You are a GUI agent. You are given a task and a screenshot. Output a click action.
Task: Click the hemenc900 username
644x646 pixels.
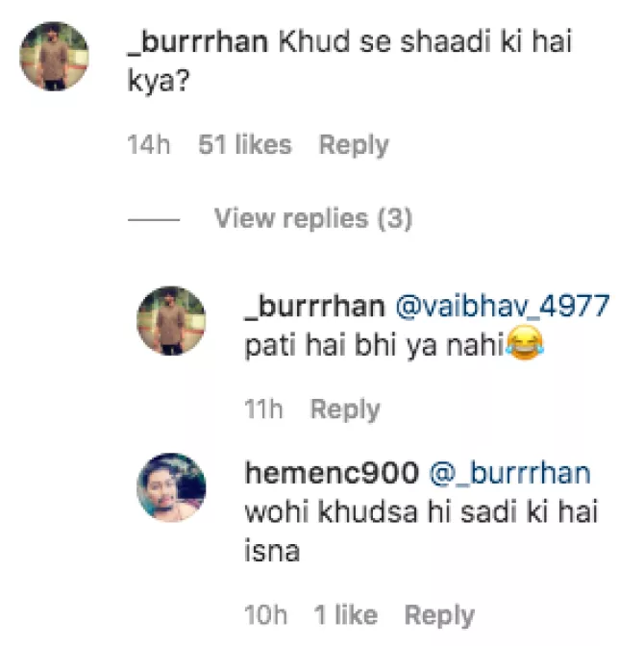click(332, 473)
